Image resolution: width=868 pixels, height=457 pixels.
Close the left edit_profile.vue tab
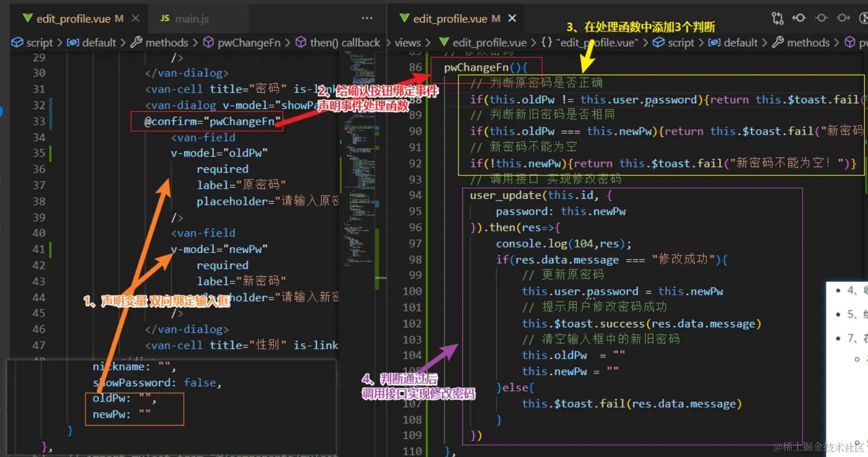[135, 19]
